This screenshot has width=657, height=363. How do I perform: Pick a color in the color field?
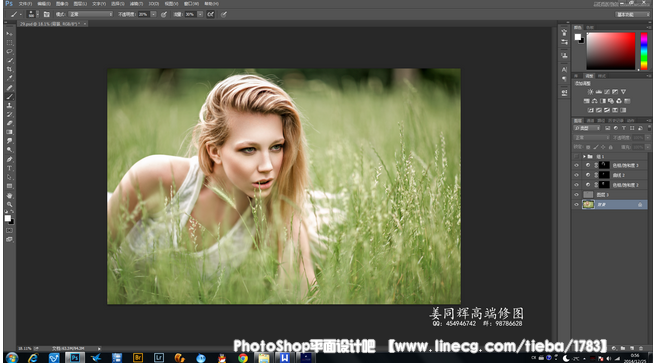pyautogui.click(x=611, y=51)
